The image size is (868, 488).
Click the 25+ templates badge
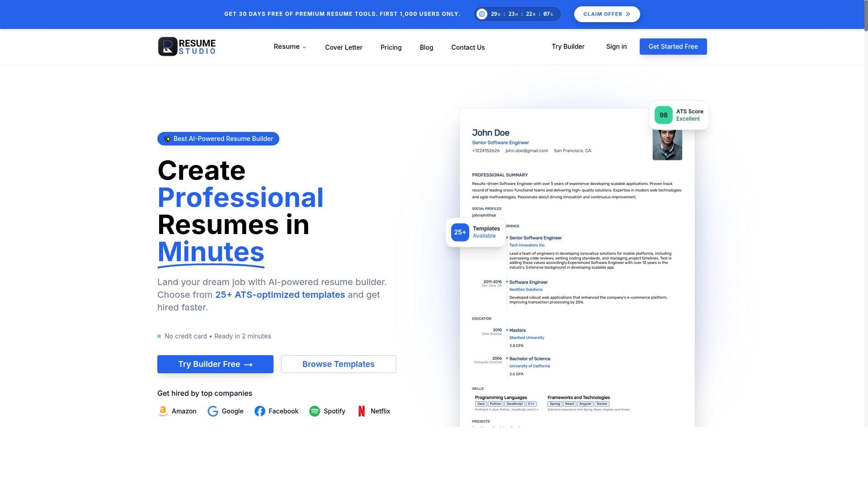pyautogui.click(x=460, y=232)
